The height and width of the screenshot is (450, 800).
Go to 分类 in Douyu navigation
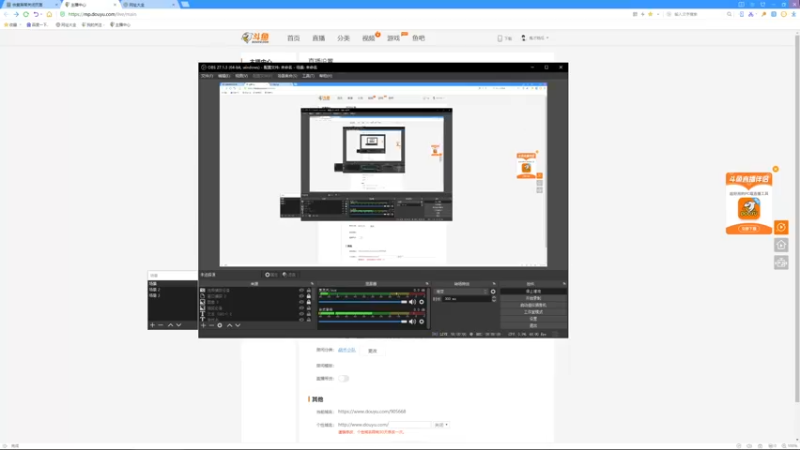pos(343,38)
